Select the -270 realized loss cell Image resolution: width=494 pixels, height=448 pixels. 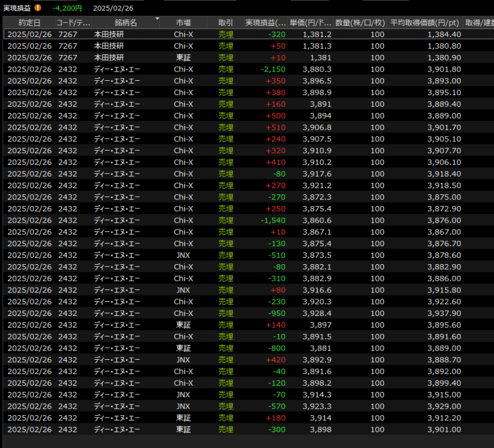click(277, 197)
